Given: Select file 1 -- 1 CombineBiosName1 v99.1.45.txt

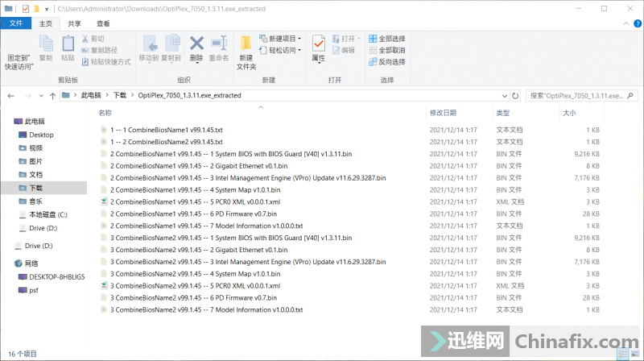Looking at the screenshot, I should [167, 130].
